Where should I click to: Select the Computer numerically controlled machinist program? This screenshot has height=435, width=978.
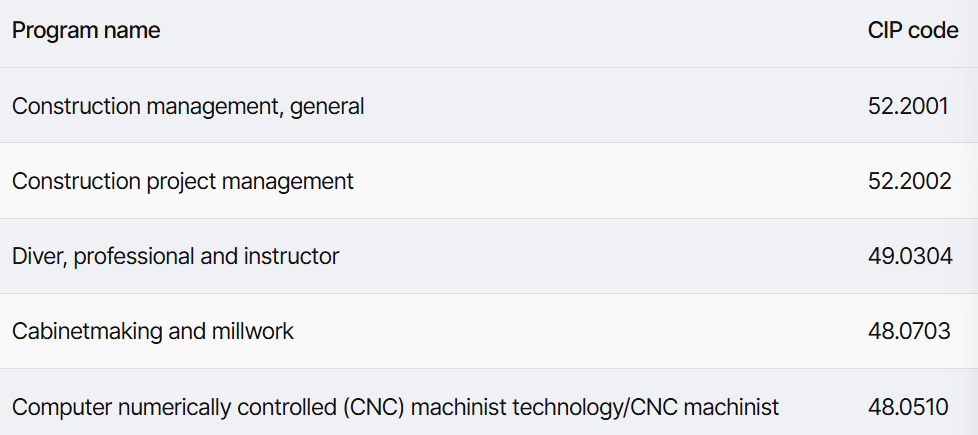tap(395, 408)
